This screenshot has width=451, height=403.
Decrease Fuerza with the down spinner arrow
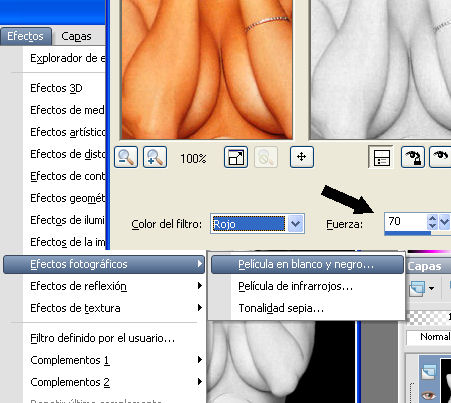click(x=432, y=226)
